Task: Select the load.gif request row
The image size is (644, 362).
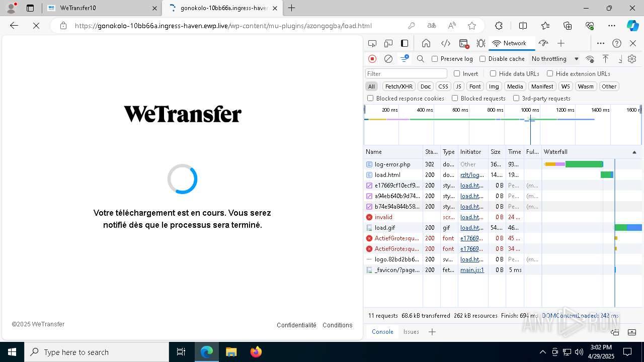Action: click(503, 228)
